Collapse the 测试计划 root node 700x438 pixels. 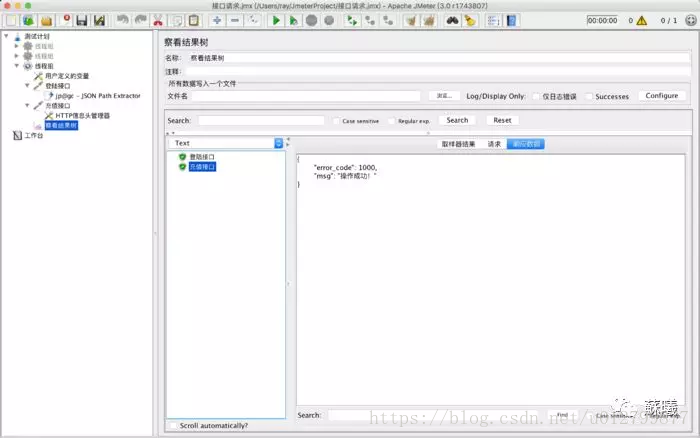[x=6, y=36]
